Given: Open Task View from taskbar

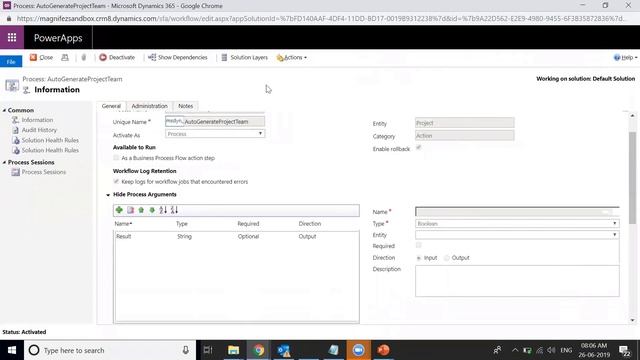Looking at the screenshot, I should (x=208, y=350).
